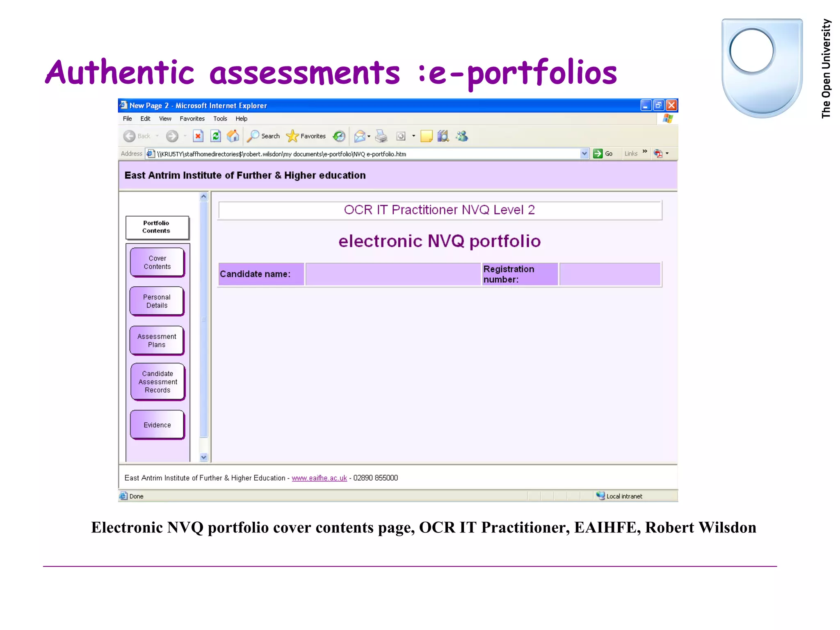The height and width of the screenshot is (630, 840).
Task: Click the empty Candidate name field cell
Action: tap(393, 274)
